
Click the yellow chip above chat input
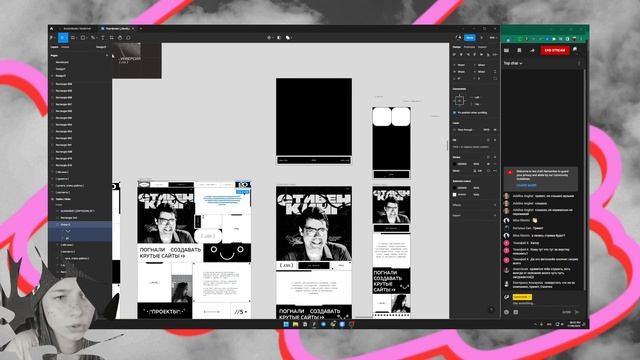tap(522, 297)
